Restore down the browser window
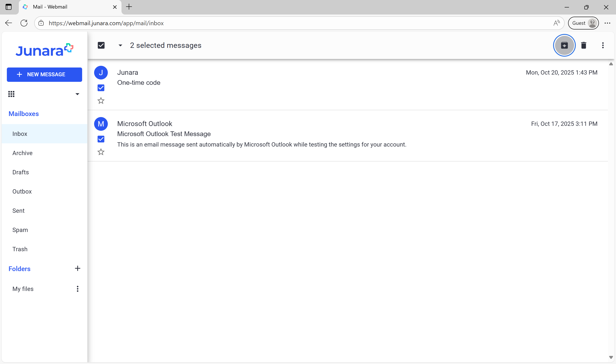This screenshot has height=364, width=616. pos(586,7)
